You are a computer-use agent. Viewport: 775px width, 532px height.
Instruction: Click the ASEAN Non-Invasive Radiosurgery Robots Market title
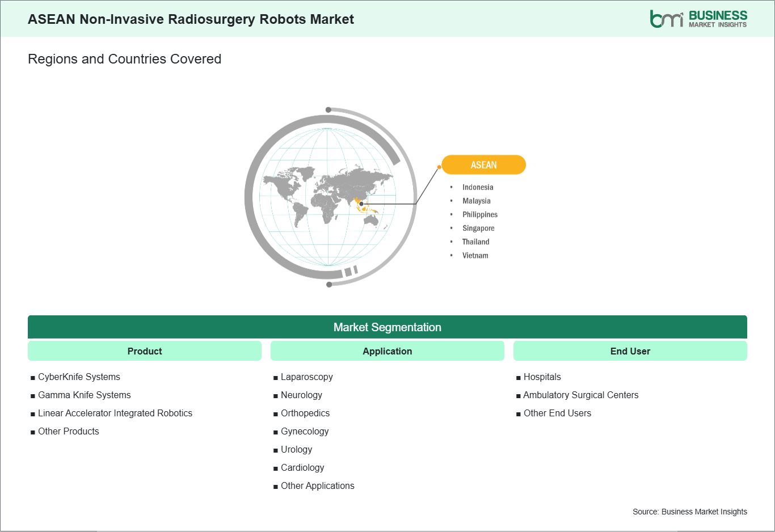click(x=191, y=19)
